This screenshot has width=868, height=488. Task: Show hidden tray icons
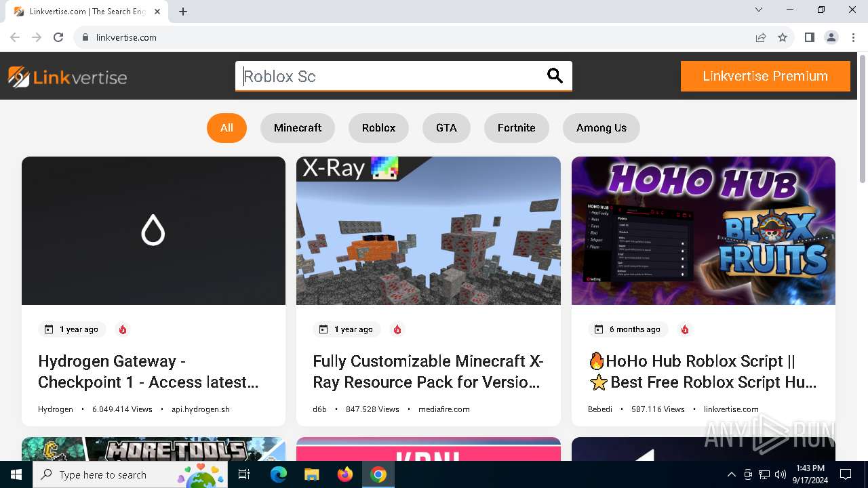[731, 474]
